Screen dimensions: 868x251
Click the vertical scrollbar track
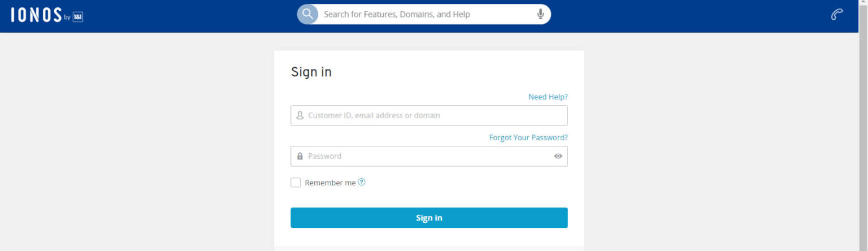click(x=863, y=141)
